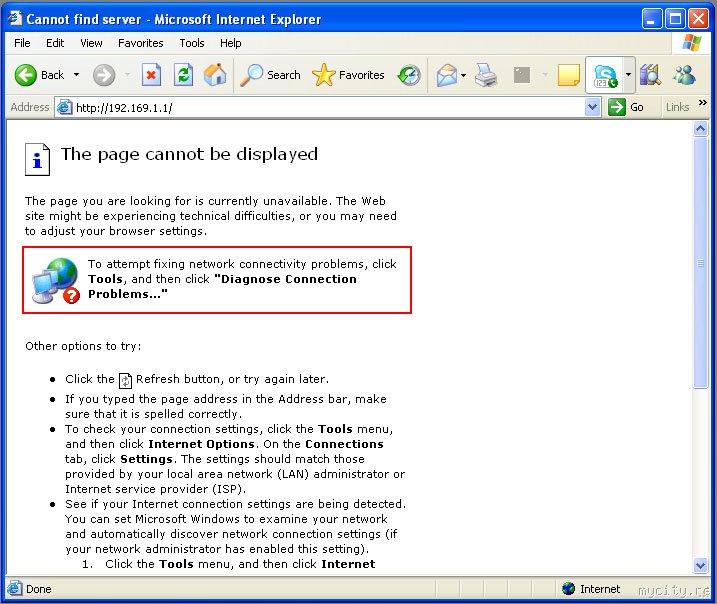Click the Print icon
The width and height of the screenshot is (717, 604).
click(x=486, y=75)
